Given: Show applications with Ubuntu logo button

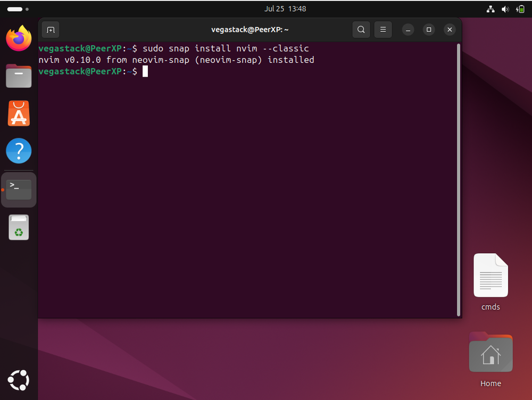Looking at the screenshot, I should click(x=19, y=380).
